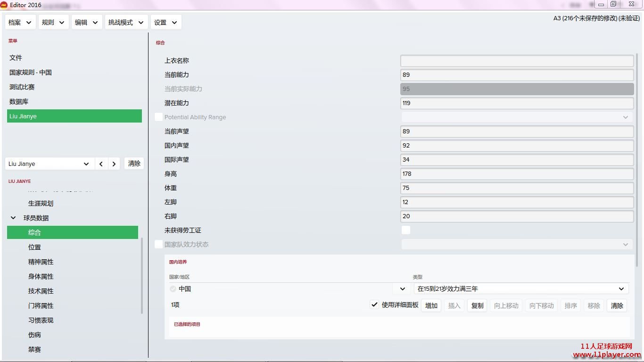Open 数据库 in the sidebar
The image size is (644, 362).
pyautogui.click(x=74, y=101)
